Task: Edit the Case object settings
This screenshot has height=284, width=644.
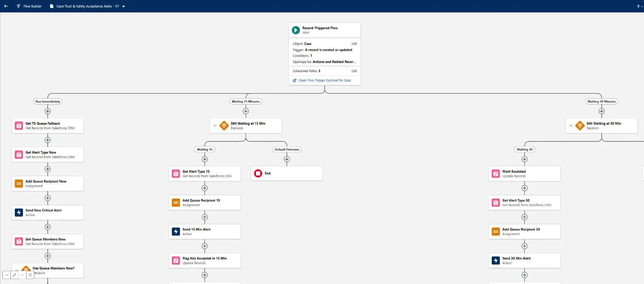Action: (x=354, y=44)
